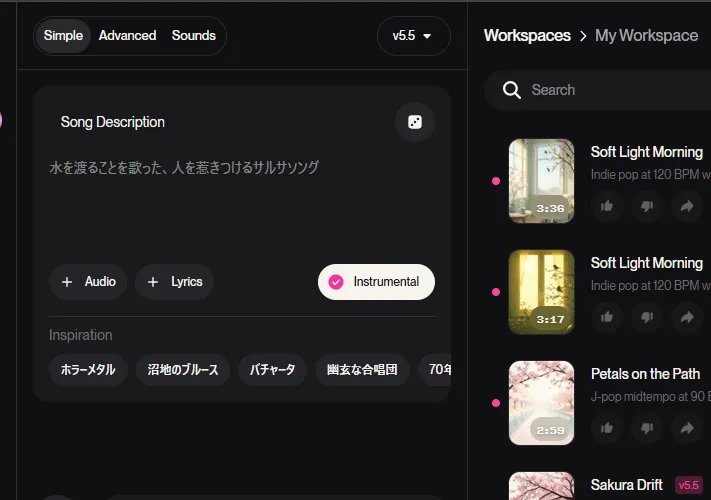Select the Simple mode tab
The height and width of the screenshot is (500, 711).
[63, 36]
